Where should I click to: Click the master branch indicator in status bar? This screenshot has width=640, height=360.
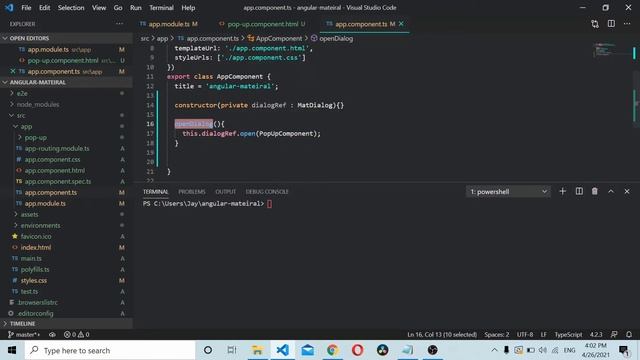pyautogui.click(x=24, y=334)
